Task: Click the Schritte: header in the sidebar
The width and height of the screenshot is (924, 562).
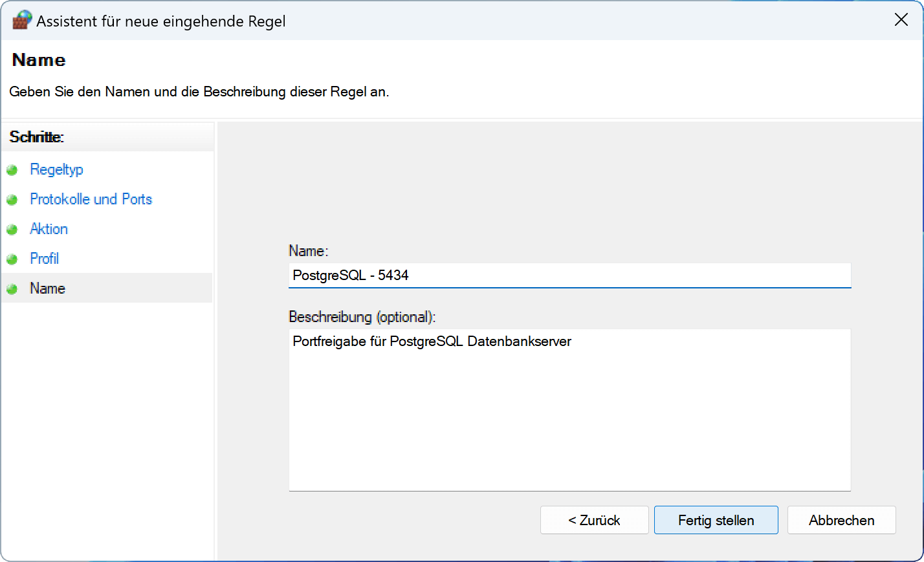Action: click(x=36, y=137)
